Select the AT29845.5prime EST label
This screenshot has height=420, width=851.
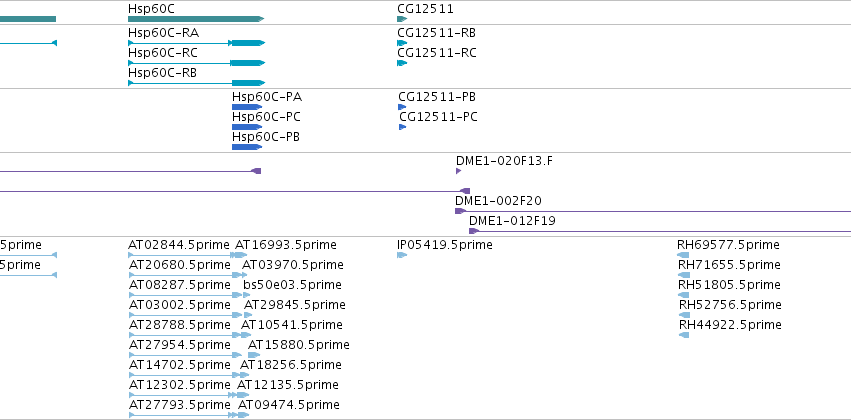(295, 306)
